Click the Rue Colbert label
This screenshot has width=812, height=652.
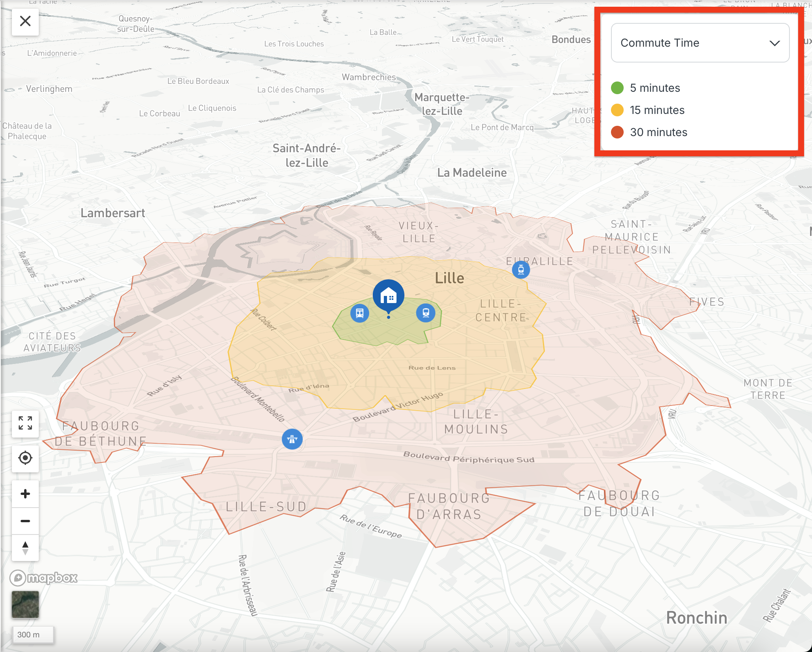tap(263, 319)
